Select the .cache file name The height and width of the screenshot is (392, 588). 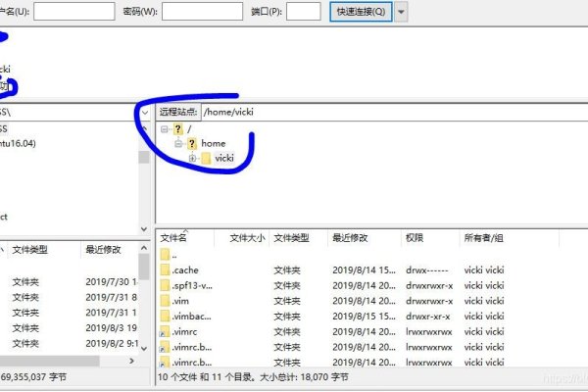click(185, 270)
